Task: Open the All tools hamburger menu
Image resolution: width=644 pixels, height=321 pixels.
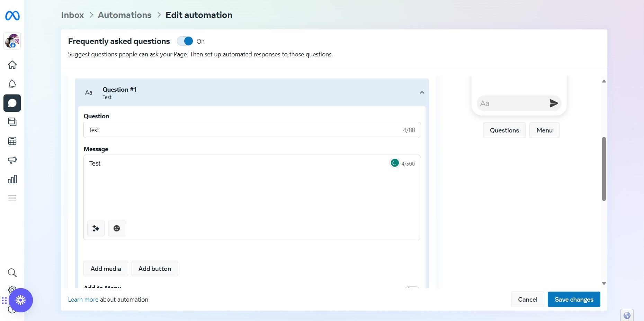Action: pos(12,198)
